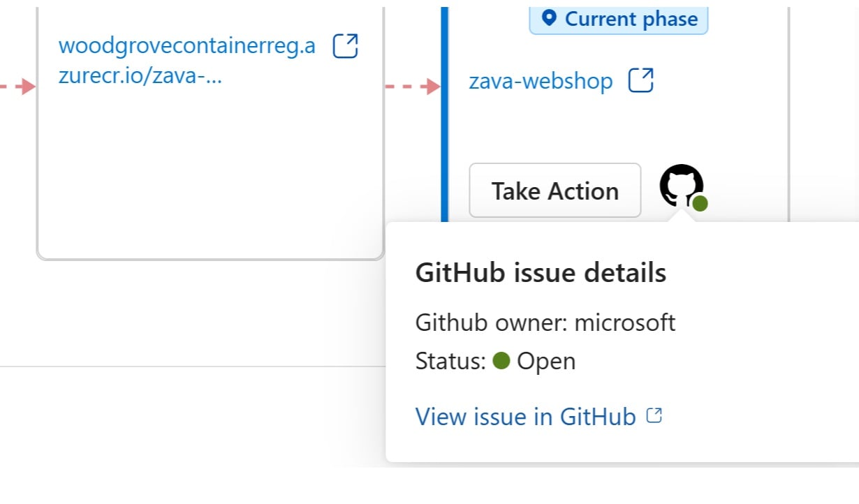Click the external link icon beside View issue in GitHub
This screenshot has height=504, width=859.
(654, 415)
